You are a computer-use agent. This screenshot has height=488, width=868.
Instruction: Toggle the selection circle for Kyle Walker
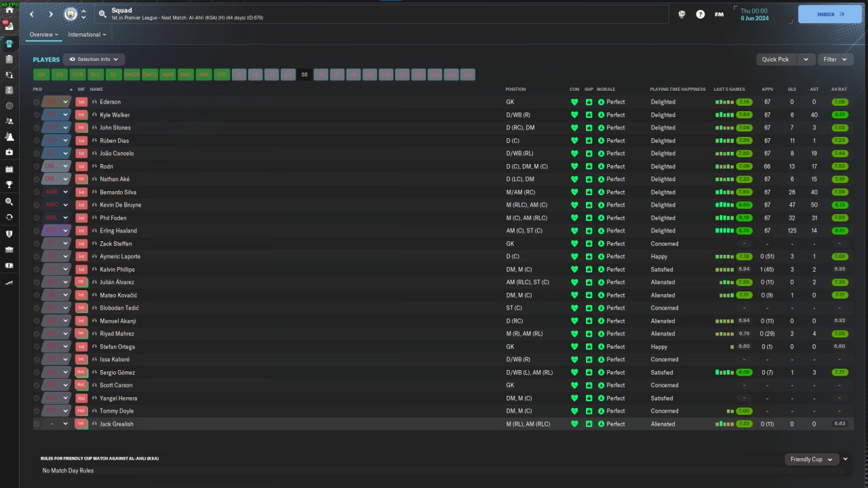tap(36, 115)
